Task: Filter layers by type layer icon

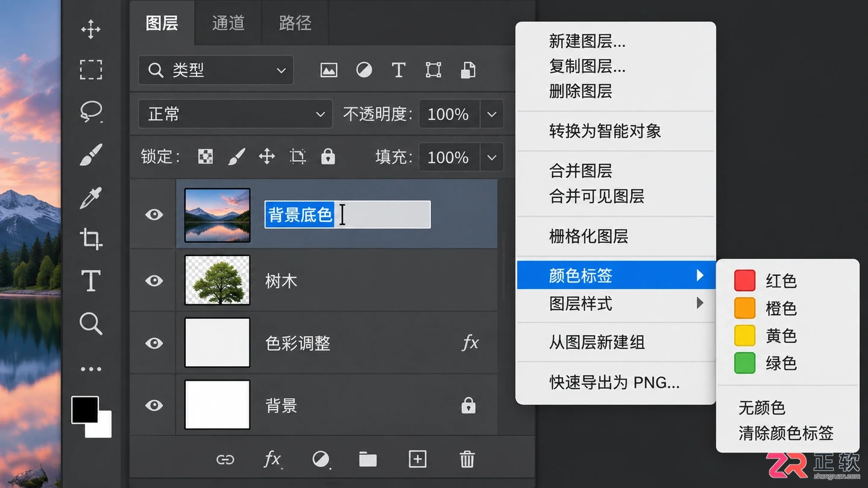Action: click(x=398, y=70)
